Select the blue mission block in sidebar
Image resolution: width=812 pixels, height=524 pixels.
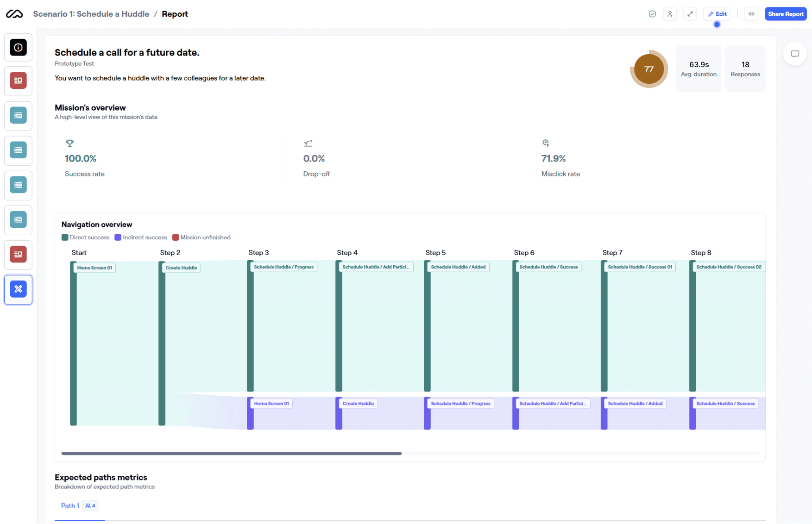18,289
